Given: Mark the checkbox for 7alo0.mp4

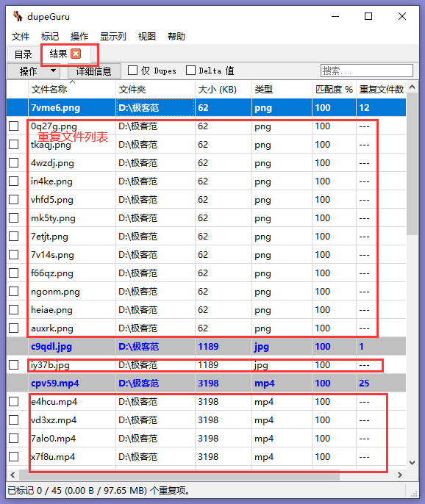Looking at the screenshot, I should [x=13, y=438].
